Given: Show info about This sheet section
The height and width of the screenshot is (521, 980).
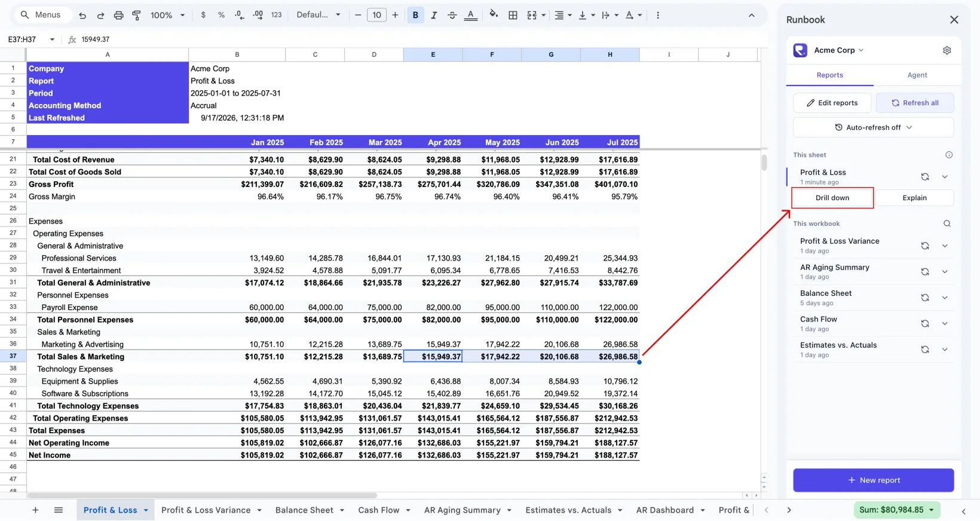Looking at the screenshot, I should coord(949,155).
